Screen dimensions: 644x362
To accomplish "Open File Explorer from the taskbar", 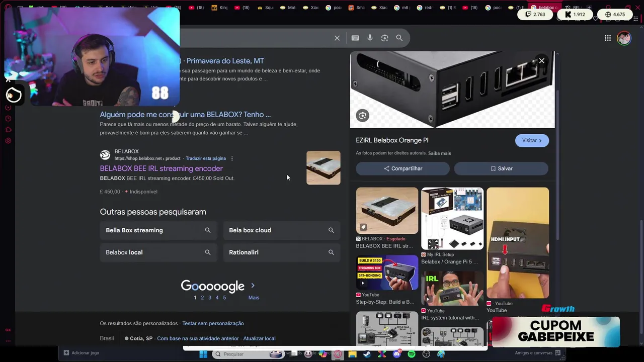I will 352,354.
